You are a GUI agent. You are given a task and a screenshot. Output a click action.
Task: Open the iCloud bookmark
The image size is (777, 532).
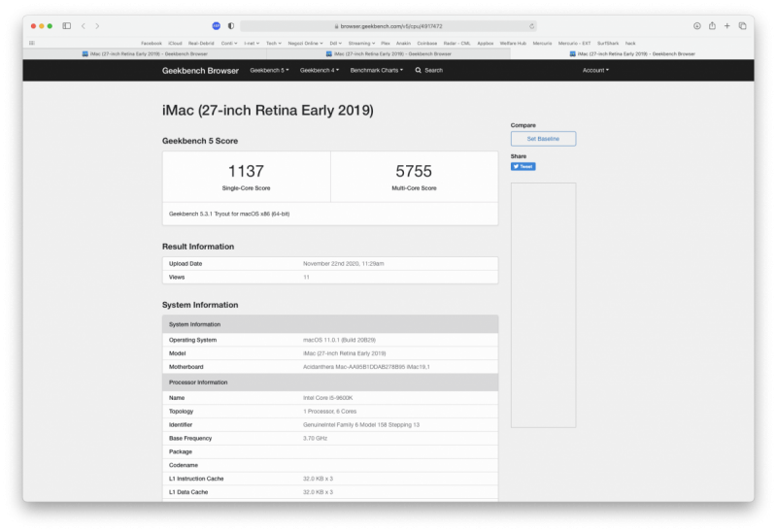click(x=175, y=43)
